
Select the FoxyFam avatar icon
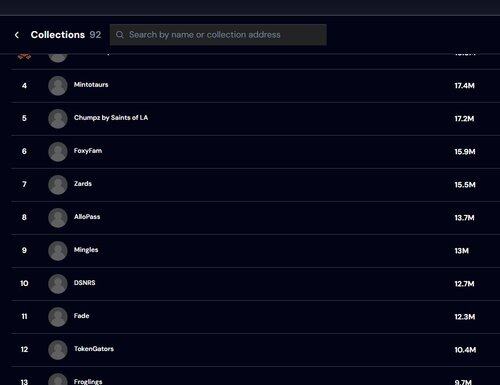coord(58,152)
